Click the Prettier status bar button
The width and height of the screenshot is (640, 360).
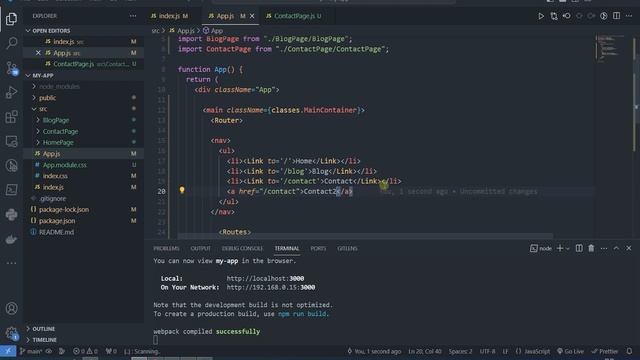pyautogui.click(x=605, y=351)
